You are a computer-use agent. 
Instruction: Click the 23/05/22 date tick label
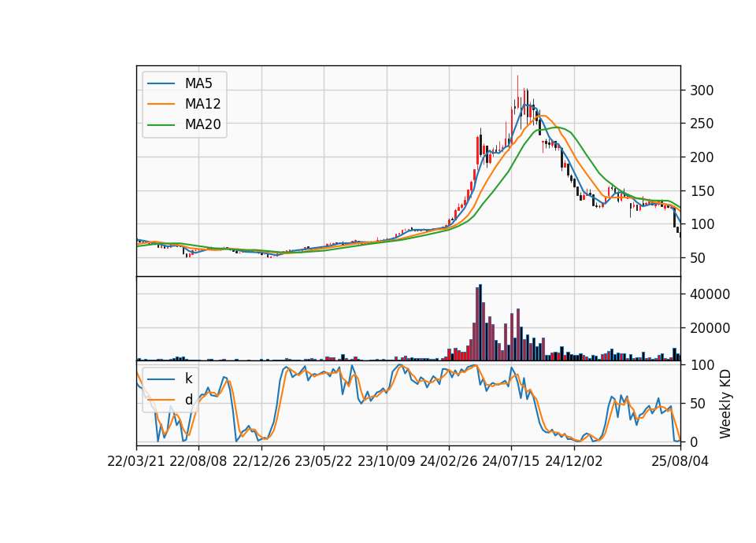pos(324,461)
